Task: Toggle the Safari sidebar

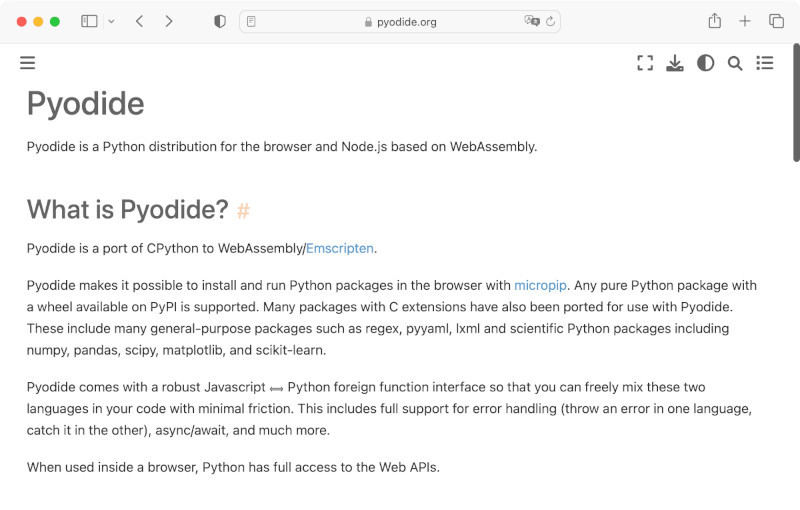Action: [x=89, y=21]
